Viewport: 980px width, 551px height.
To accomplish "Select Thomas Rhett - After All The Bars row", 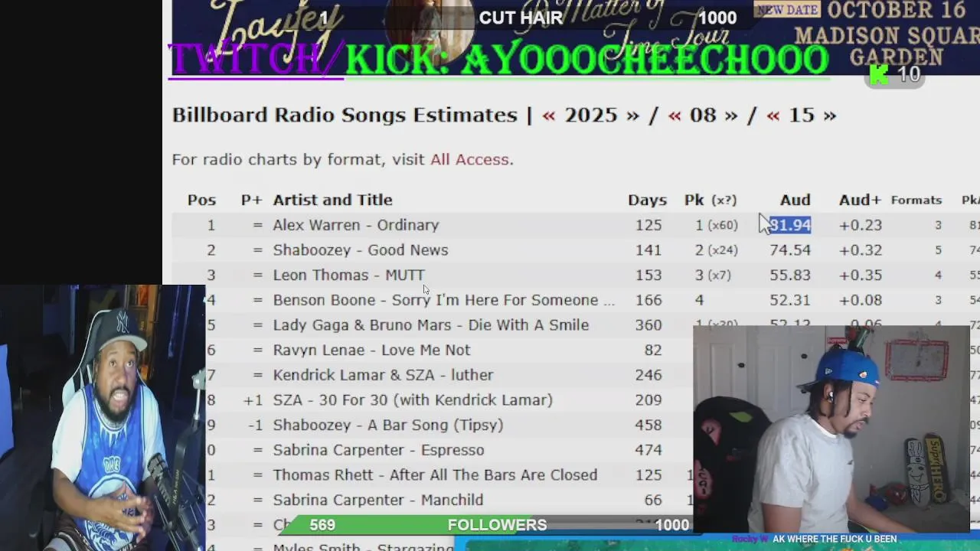I will click(x=449, y=474).
